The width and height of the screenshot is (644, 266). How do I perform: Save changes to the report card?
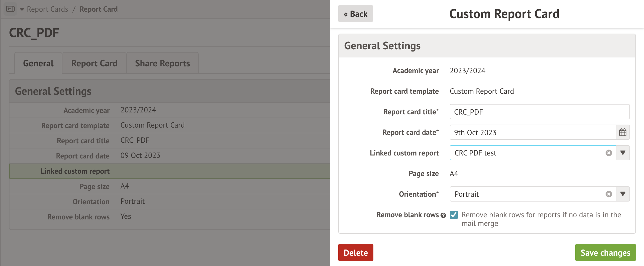click(x=605, y=252)
